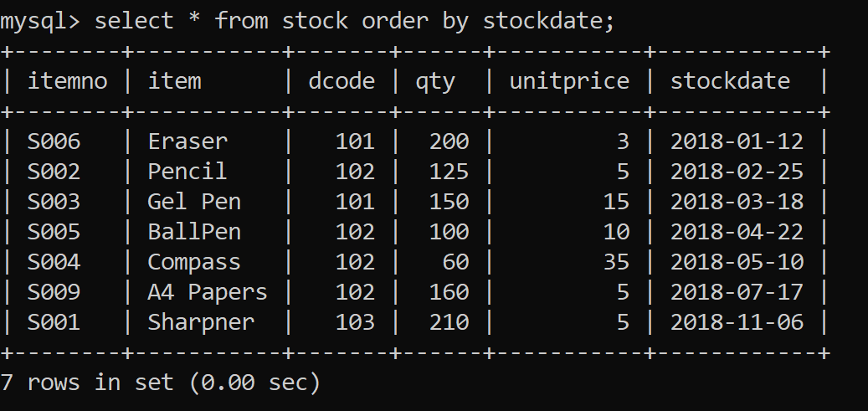Click the date 2018-01-12
This screenshot has height=411, width=868.
(737, 141)
